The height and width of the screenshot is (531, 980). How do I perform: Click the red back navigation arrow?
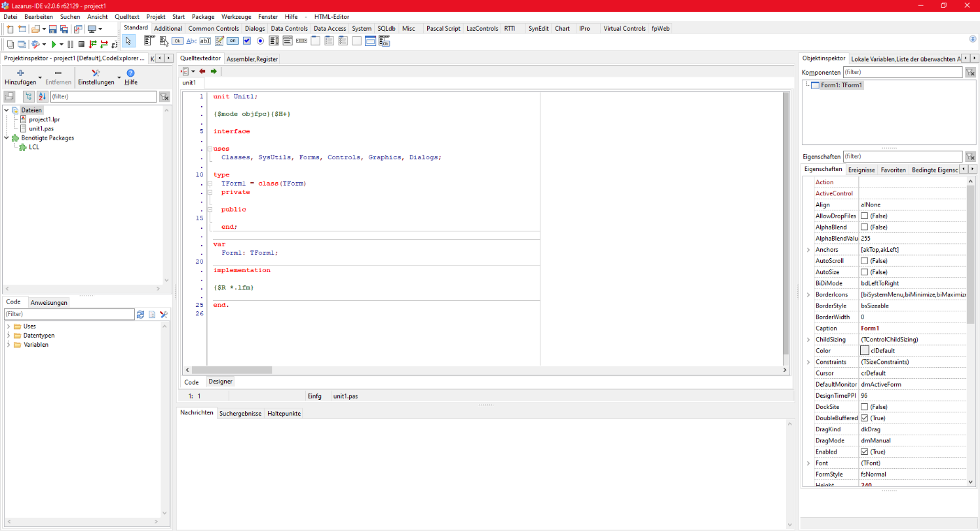click(202, 71)
